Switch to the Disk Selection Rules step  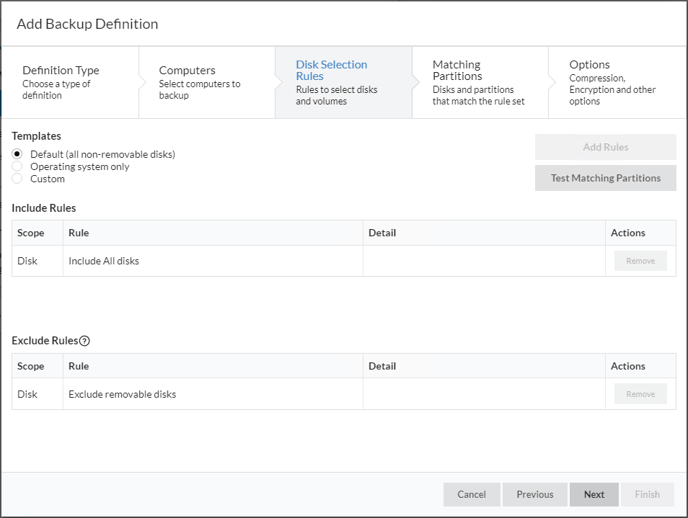tap(344, 82)
